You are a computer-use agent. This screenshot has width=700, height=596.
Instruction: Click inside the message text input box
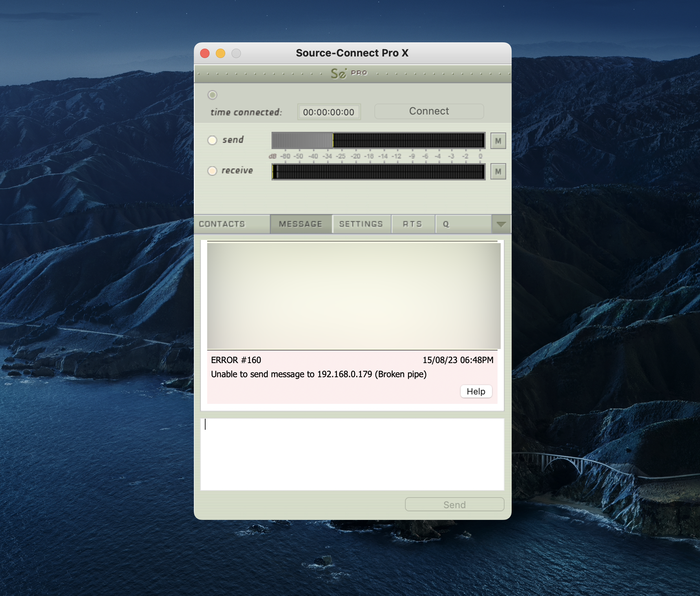coord(352,454)
